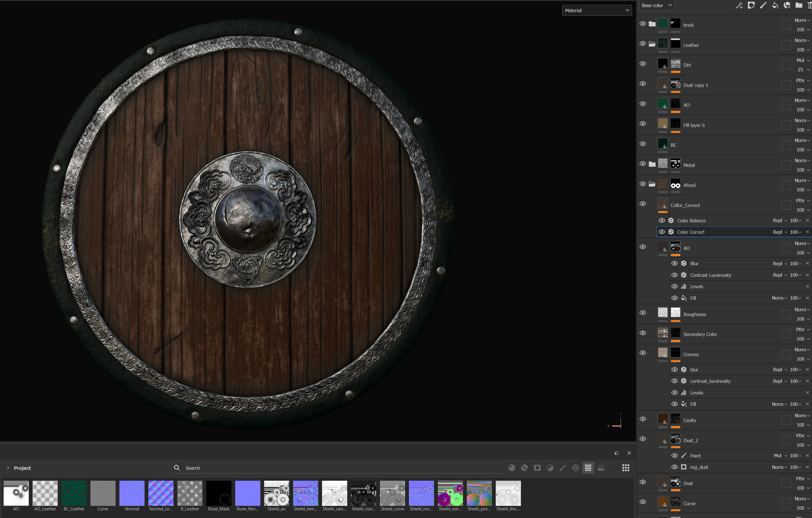Expand the Project panel section
The height and width of the screenshot is (518, 812).
pyautogui.click(x=8, y=468)
